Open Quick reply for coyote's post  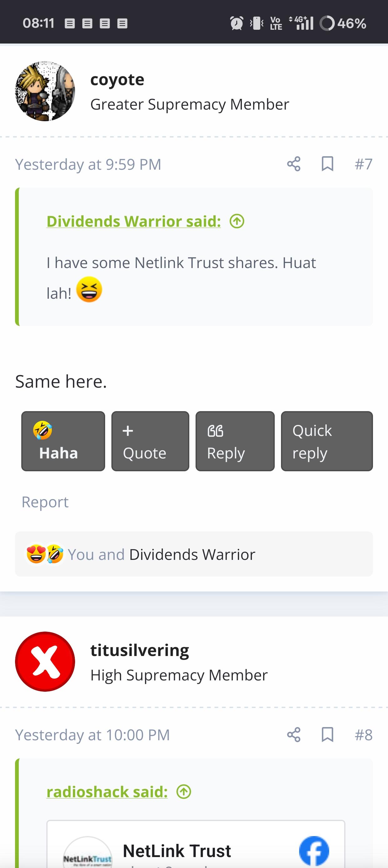point(327,441)
